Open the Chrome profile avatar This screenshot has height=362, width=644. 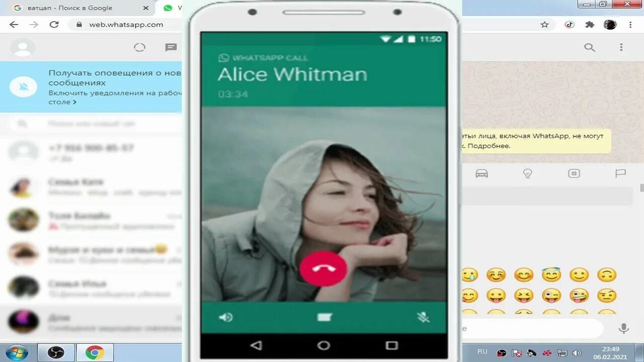pos(610,24)
